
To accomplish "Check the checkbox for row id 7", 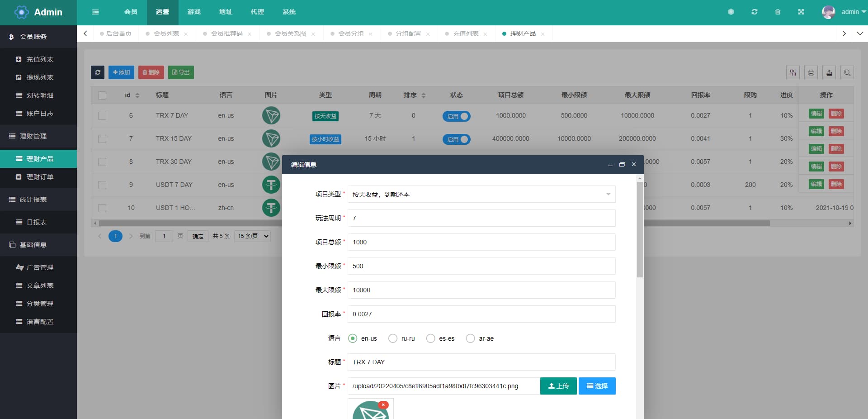I will (102, 139).
